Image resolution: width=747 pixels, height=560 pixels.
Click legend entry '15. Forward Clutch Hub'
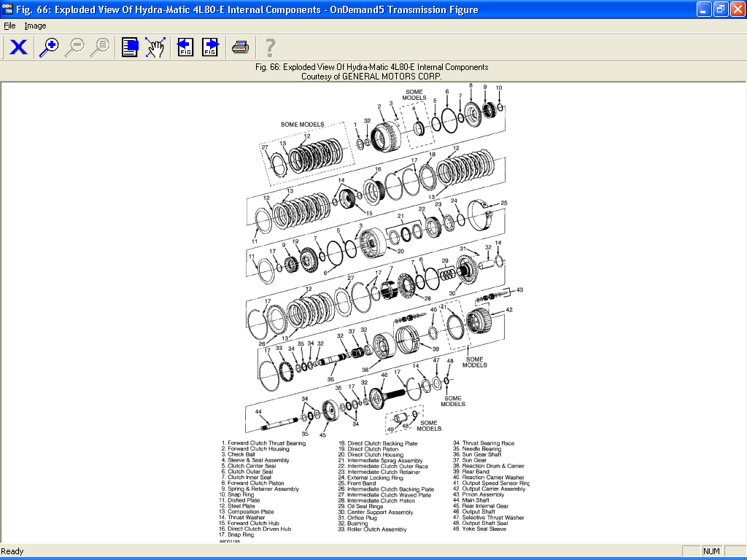point(249,523)
